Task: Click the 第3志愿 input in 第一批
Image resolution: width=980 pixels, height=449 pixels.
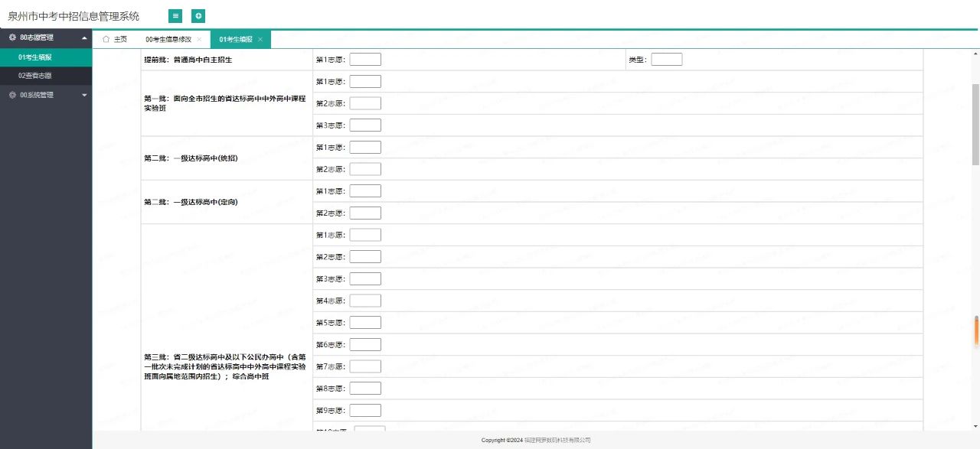Action: (x=367, y=125)
